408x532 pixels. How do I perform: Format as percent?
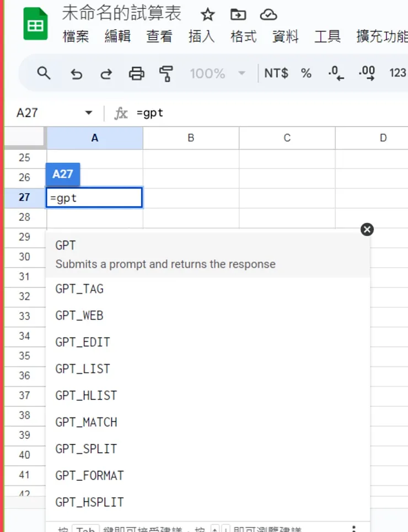306,73
